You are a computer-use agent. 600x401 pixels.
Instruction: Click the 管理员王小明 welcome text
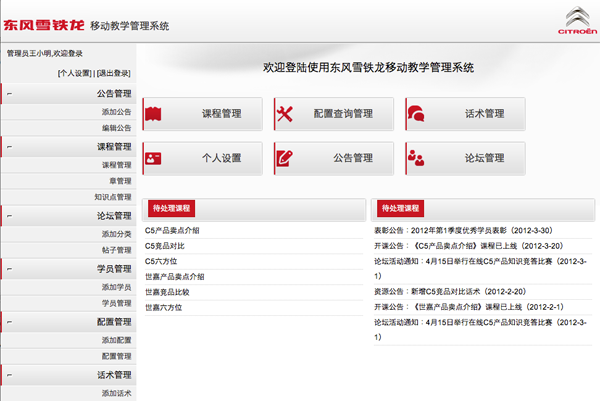[x=44, y=53]
